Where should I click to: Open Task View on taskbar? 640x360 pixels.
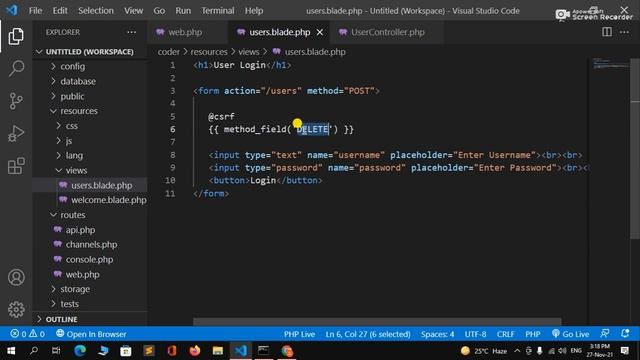point(56,351)
